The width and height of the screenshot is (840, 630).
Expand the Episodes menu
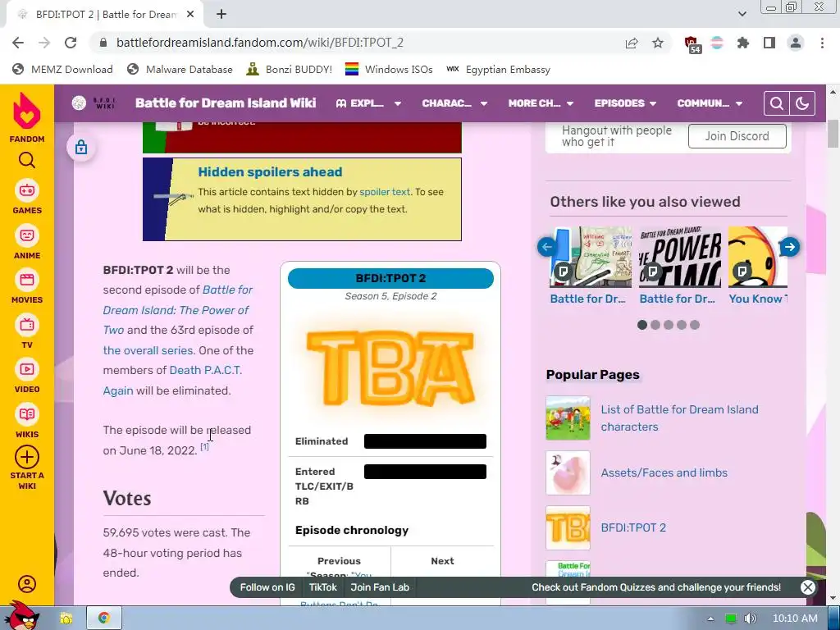pyautogui.click(x=624, y=103)
